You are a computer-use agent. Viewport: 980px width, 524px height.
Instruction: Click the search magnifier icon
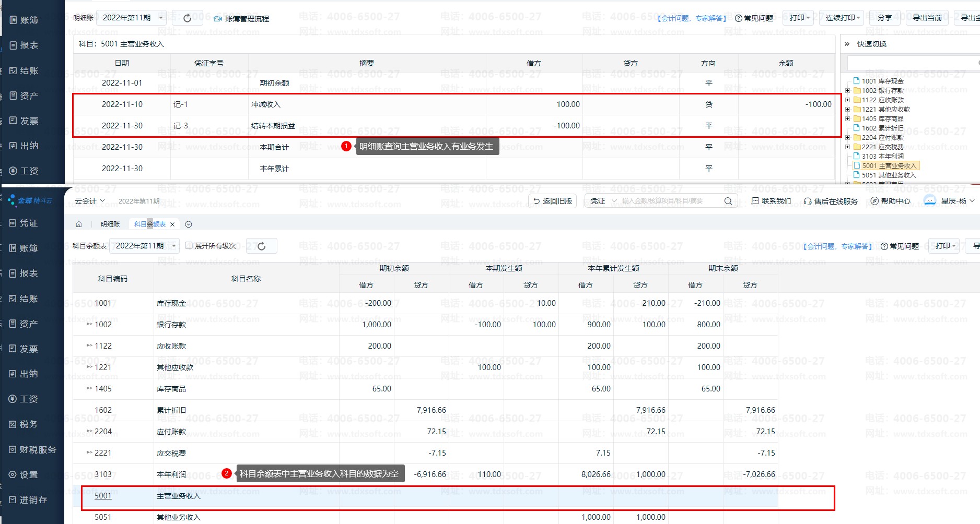tap(728, 201)
